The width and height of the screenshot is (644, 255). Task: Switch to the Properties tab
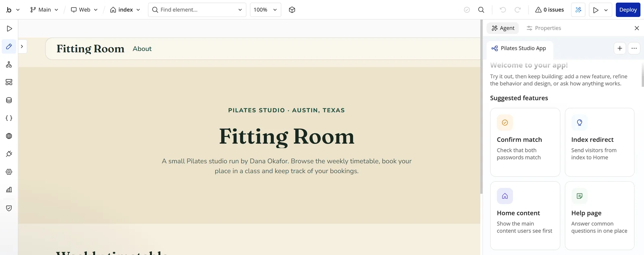tap(544, 28)
